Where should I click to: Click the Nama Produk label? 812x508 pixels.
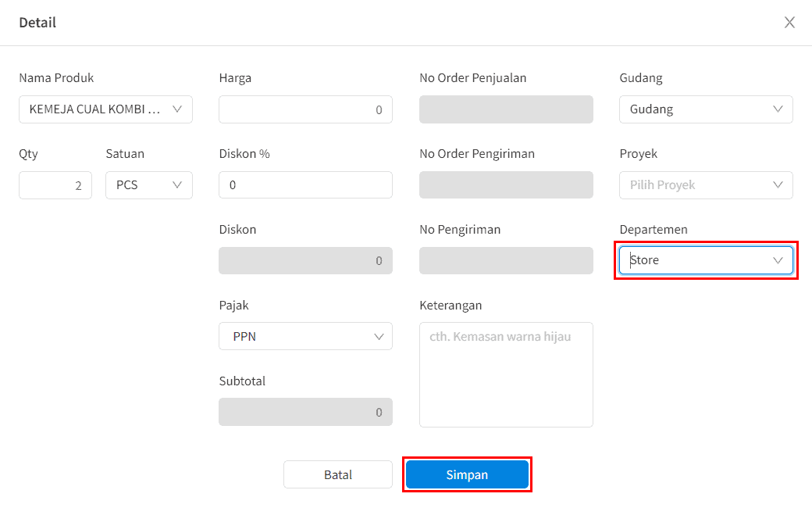(x=56, y=77)
